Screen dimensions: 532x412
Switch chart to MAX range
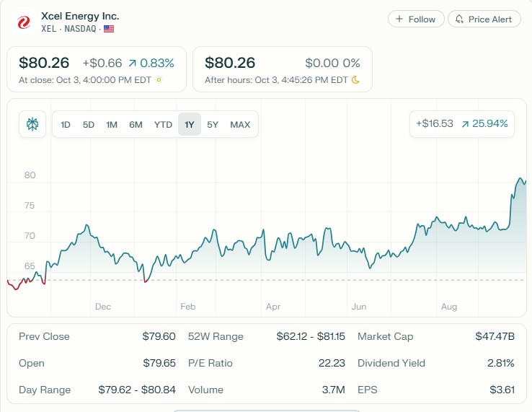[x=240, y=124]
